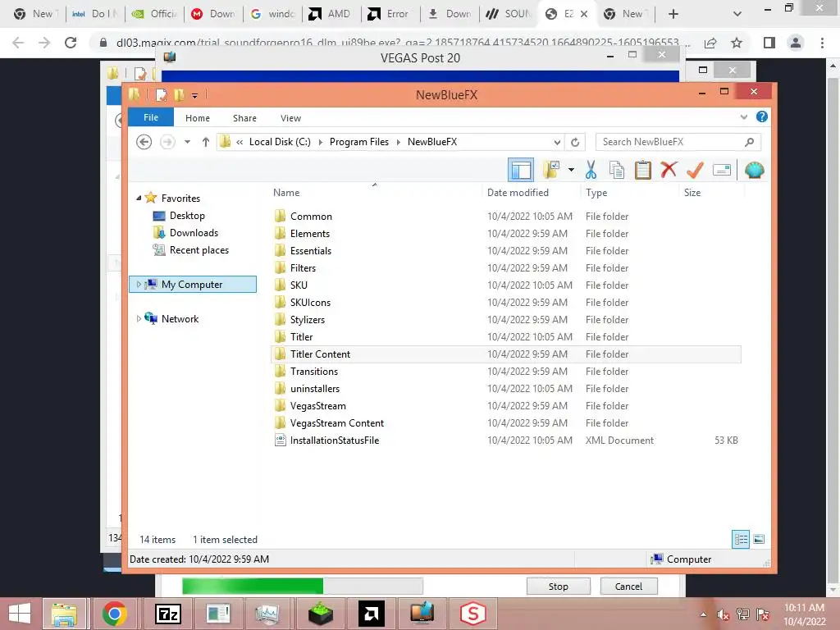This screenshot has height=630, width=840.
Task: Select the uninstallers folder
Action: (x=505, y=388)
